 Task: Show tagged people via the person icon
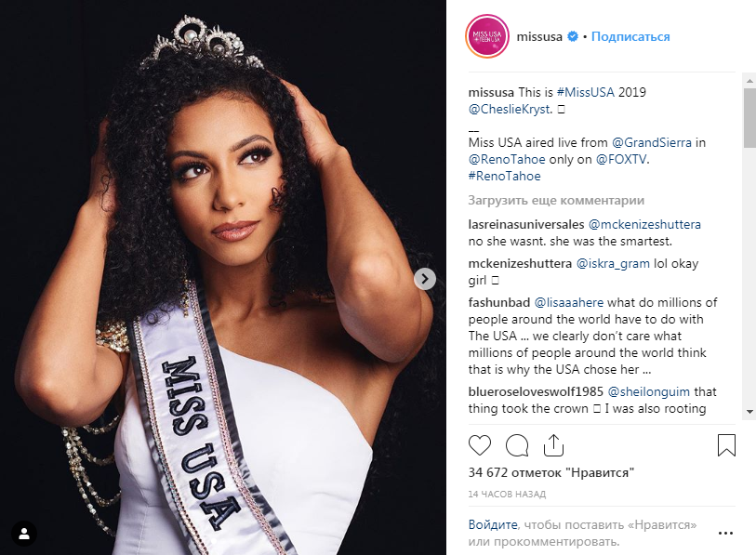click(x=24, y=534)
